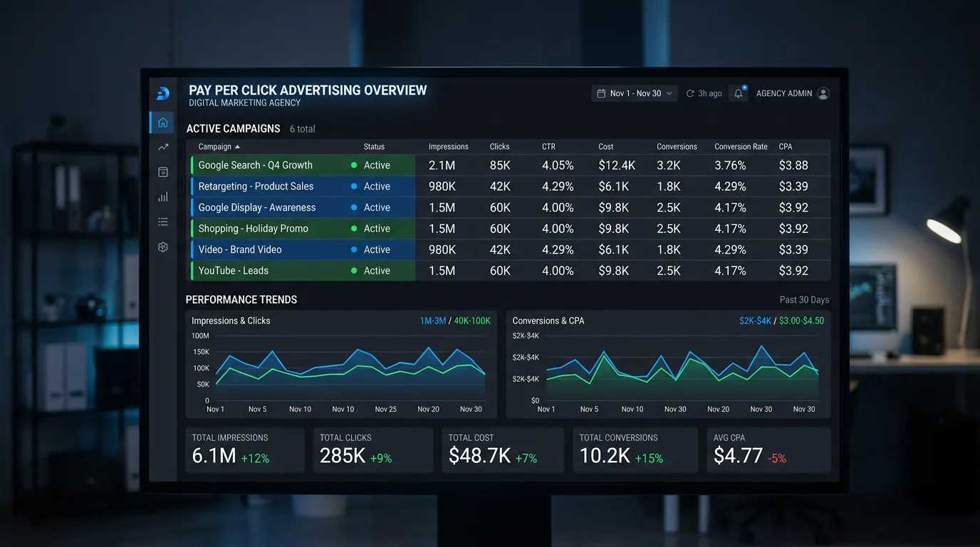Click the status dot for Retargeting - Product Sales

[354, 187]
